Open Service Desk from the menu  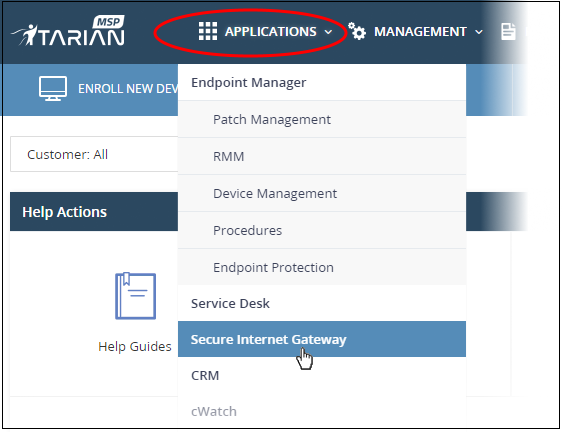[322, 303]
